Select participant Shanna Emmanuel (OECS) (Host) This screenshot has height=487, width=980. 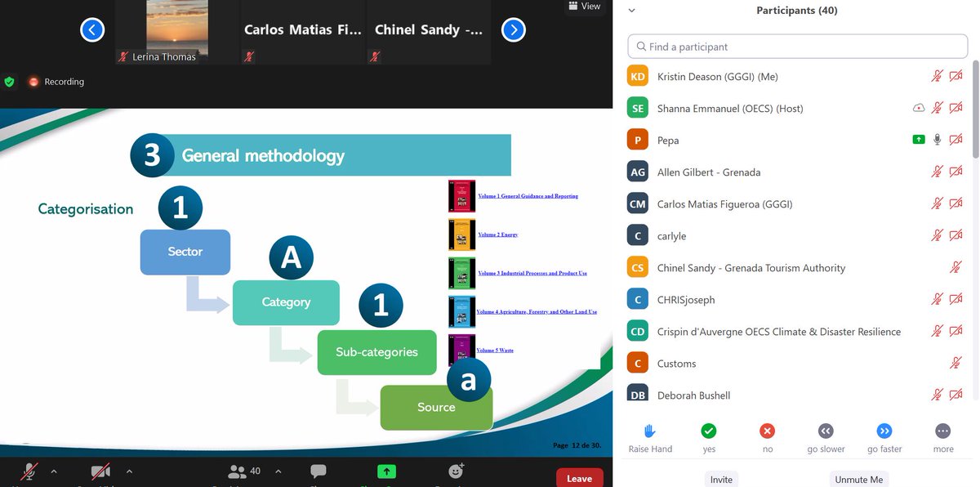(797, 108)
